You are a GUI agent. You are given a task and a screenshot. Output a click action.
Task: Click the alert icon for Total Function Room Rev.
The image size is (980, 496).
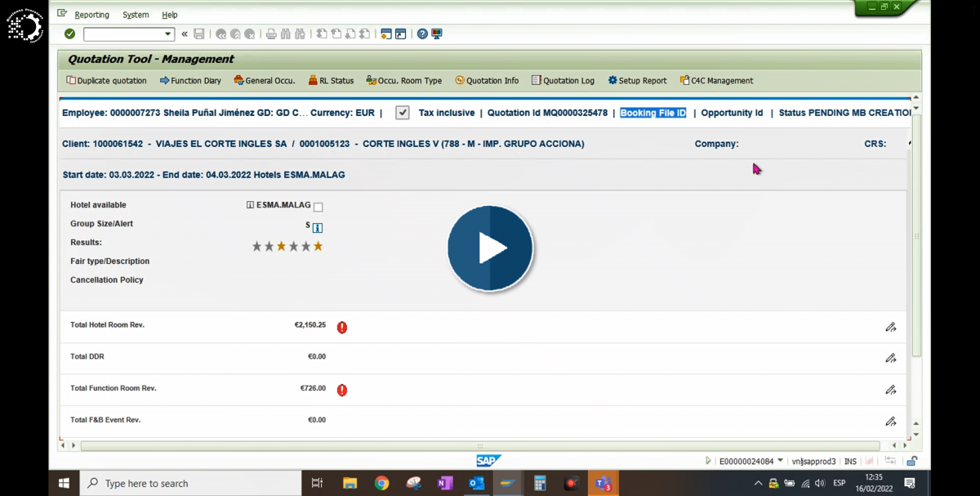342,391
